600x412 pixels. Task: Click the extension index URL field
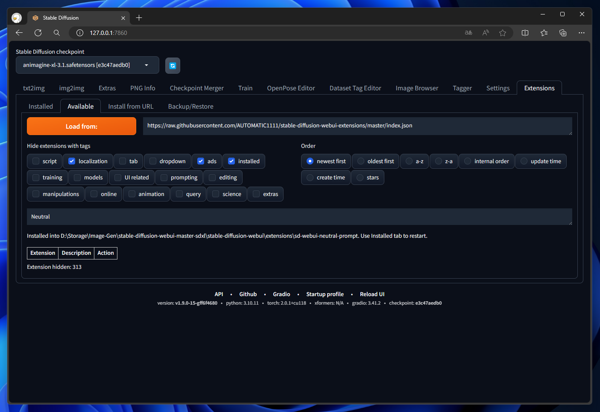(357, 126)
